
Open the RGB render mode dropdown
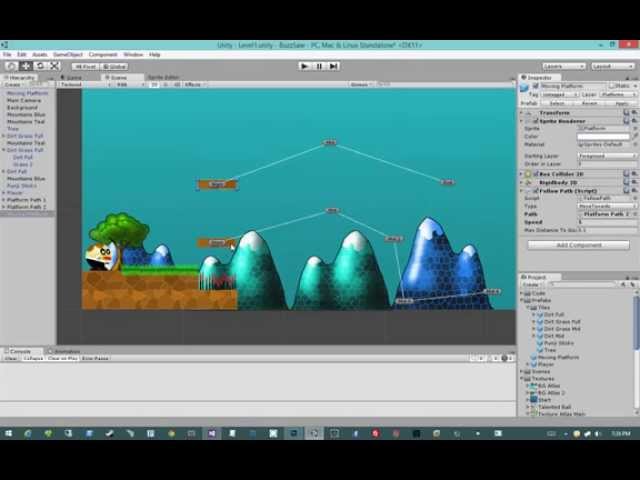(x=130, y=84)
